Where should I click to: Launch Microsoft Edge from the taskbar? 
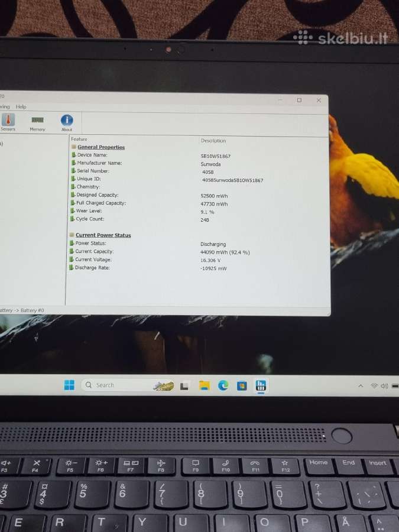pyautogui.click(x=223, y=385)
